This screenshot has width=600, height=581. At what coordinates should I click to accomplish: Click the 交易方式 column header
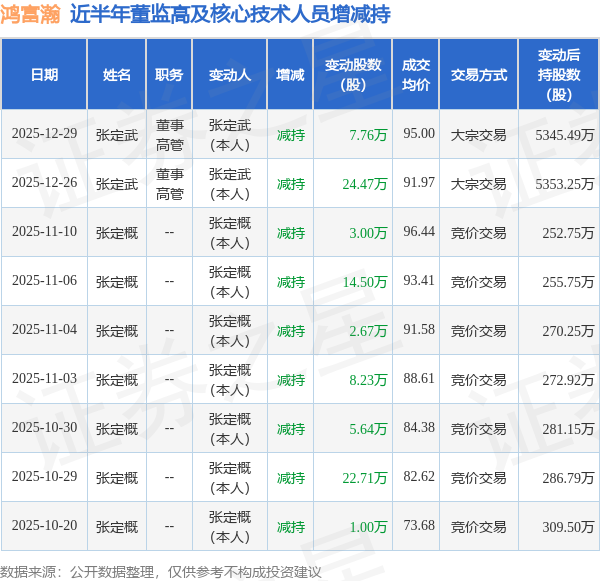pyautogui.click(x=479, y=75)
